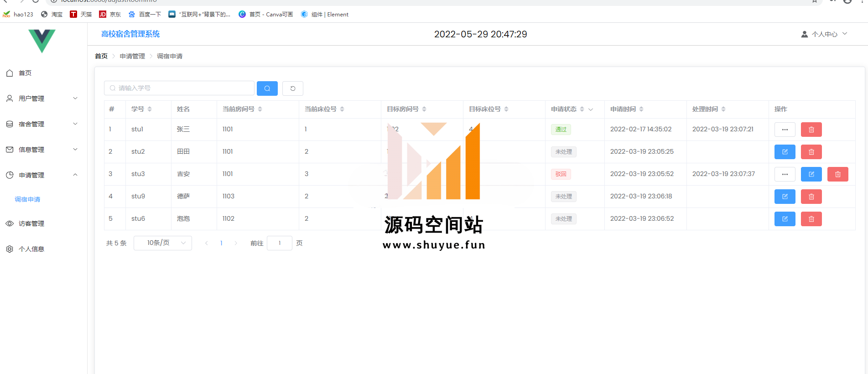Open 申请状态 filter dropdown arrow

tap(591, 109)
